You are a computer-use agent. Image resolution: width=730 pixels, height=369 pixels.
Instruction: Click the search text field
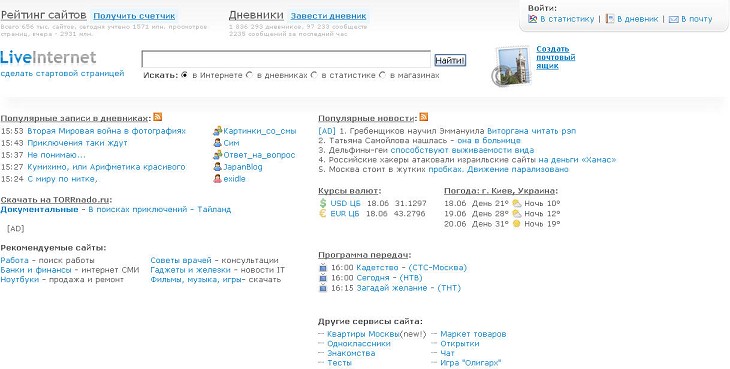pyautogui.click(x=286, y=60)
